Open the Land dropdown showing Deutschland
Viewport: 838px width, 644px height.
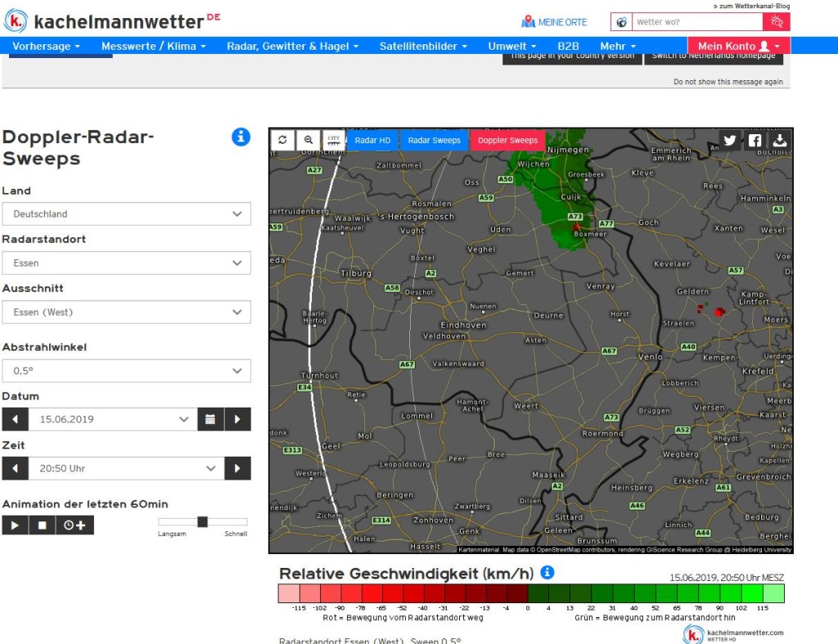point(126,214)
